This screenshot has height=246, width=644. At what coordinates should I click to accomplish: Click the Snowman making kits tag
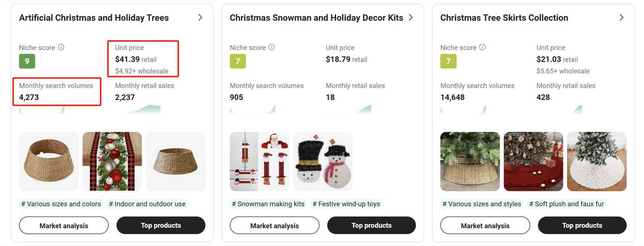(268, 204)
